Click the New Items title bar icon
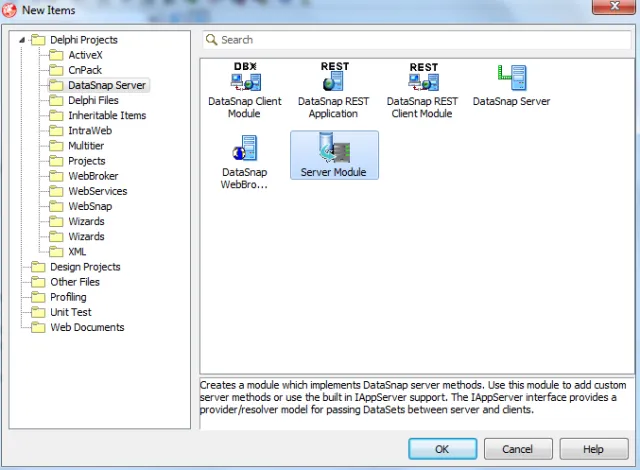Viewport: 640px width, 470px height. tap(9, 10)
